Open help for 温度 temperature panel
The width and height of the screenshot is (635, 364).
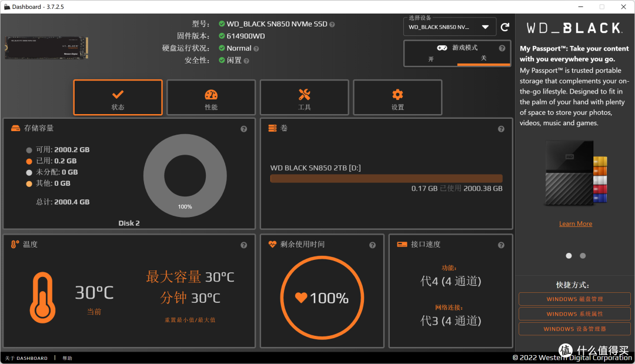pos(244,245)
